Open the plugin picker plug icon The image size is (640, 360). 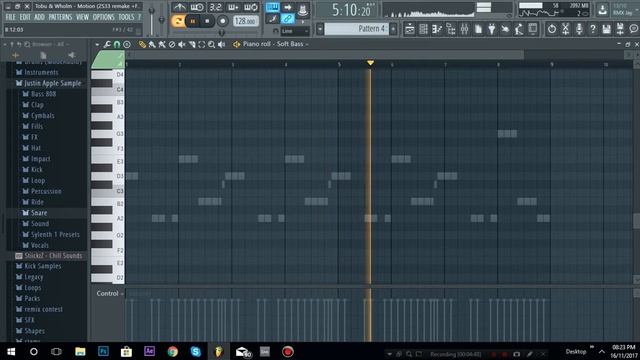coord(492,29)
